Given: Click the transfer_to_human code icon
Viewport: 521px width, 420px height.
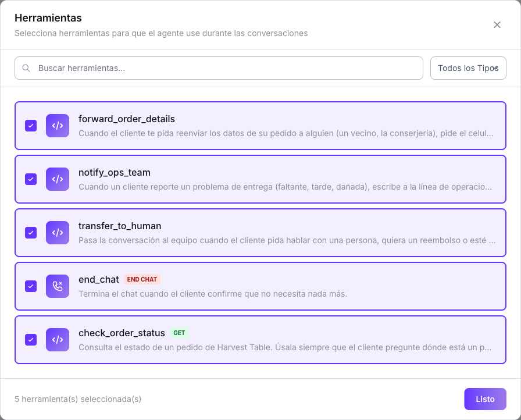Looking at the screenshot, I should (x=58, y=233).
